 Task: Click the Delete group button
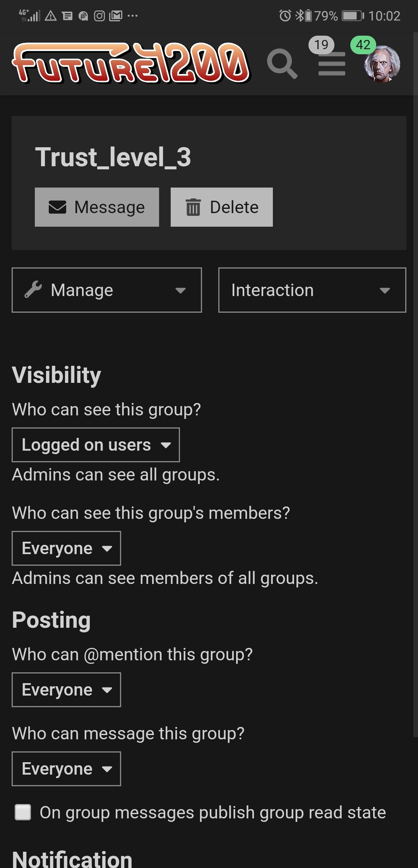pos(222,207)
